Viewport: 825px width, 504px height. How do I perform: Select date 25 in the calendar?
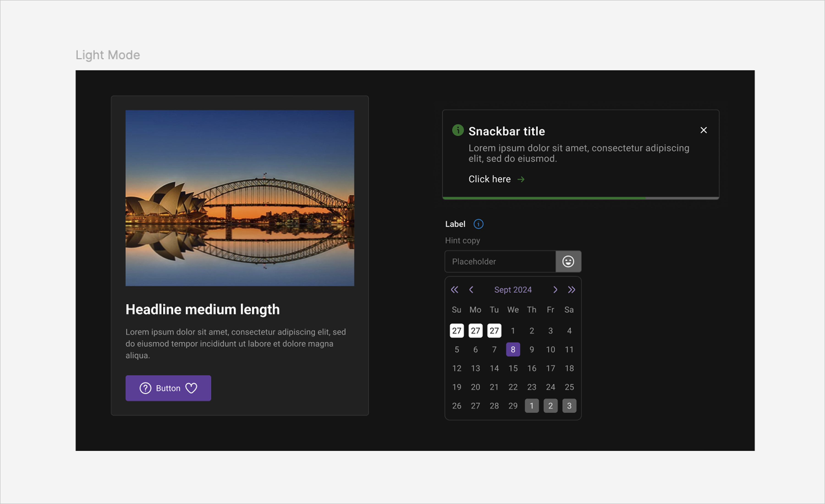[x=569, y=387]
